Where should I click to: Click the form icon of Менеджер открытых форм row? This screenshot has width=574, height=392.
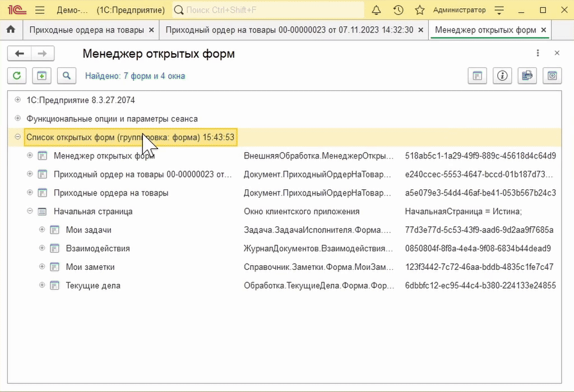coord(43,156)
